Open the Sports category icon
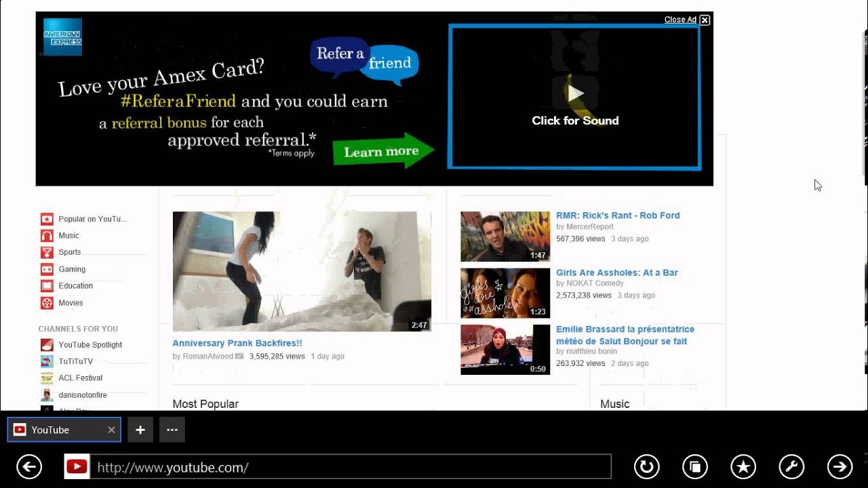The width and height of the screenshot is (868, 488). coord(47,252)
